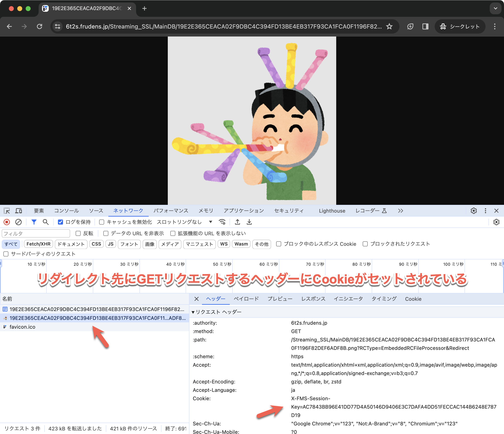Import HAR file with upload icon
The height and width of the screenshot is (434, 504).
tap(238, 222)
